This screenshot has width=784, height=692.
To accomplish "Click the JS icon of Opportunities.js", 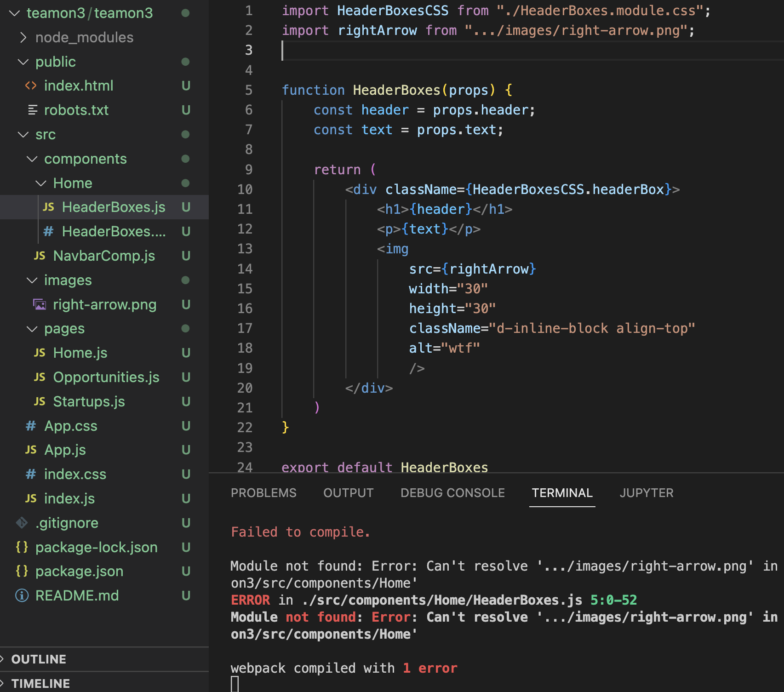I will tap(40, 377).
